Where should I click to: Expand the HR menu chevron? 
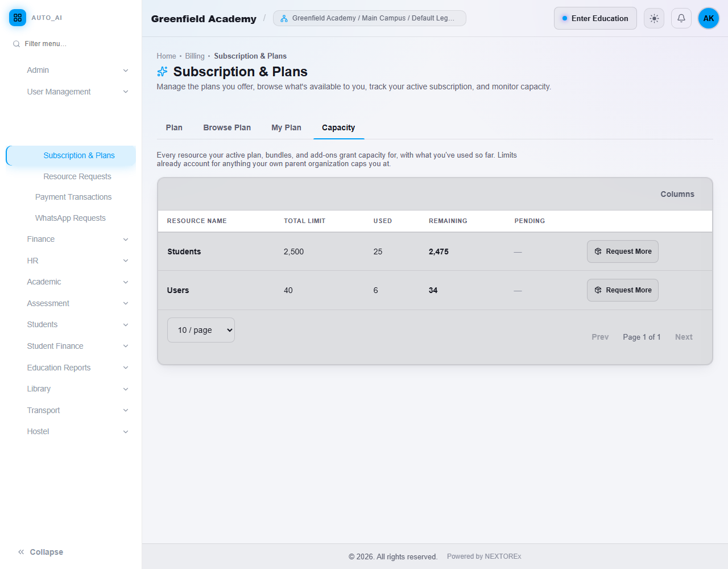pyautogui.click(x=126, y=261)
